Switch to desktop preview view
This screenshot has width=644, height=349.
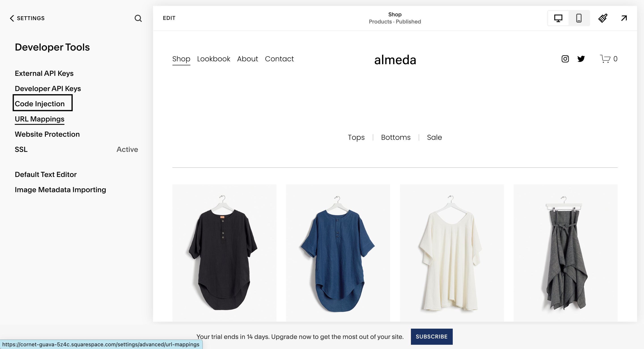(x=558, y=18)
